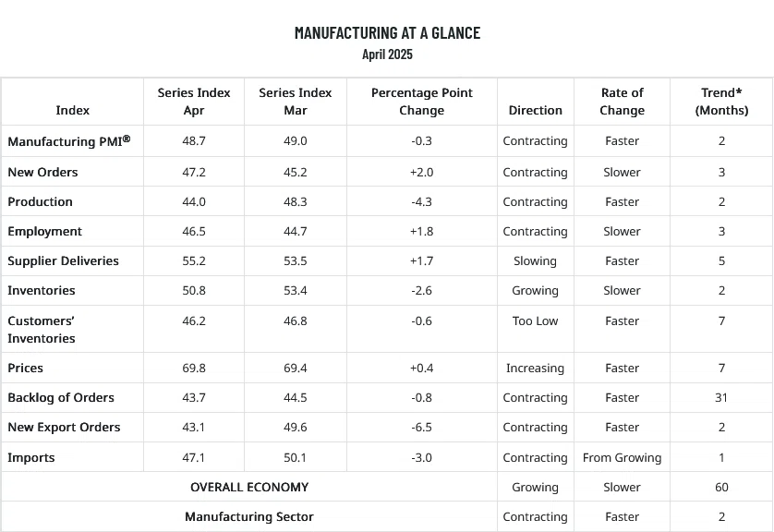
Task: Click the Trend (Months) column header
Action: point(721,102)
